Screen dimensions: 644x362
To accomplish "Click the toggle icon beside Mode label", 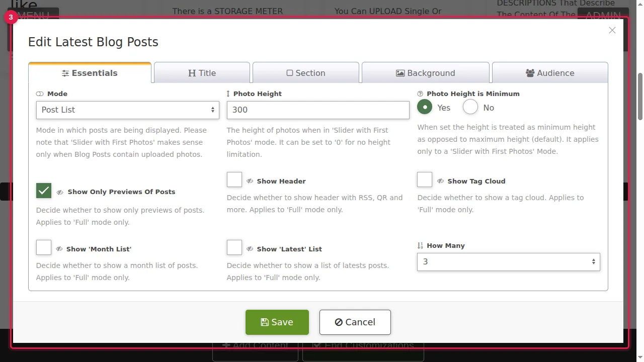I will 40,94.
